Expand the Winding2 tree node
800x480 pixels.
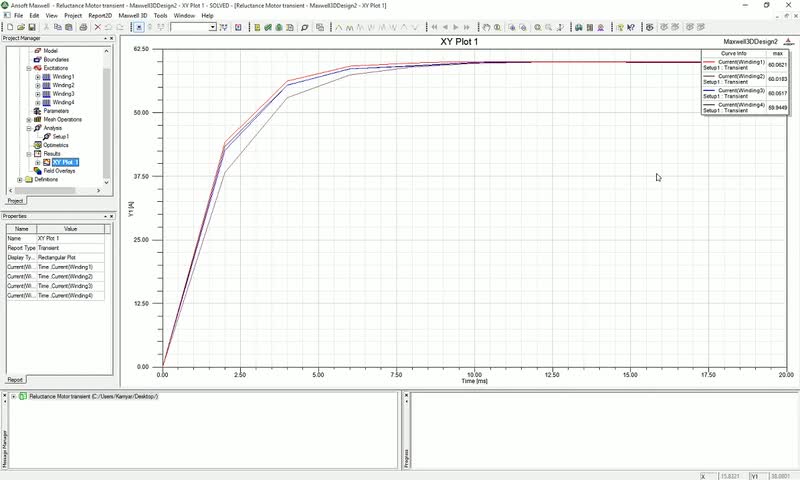coord(38,85)
